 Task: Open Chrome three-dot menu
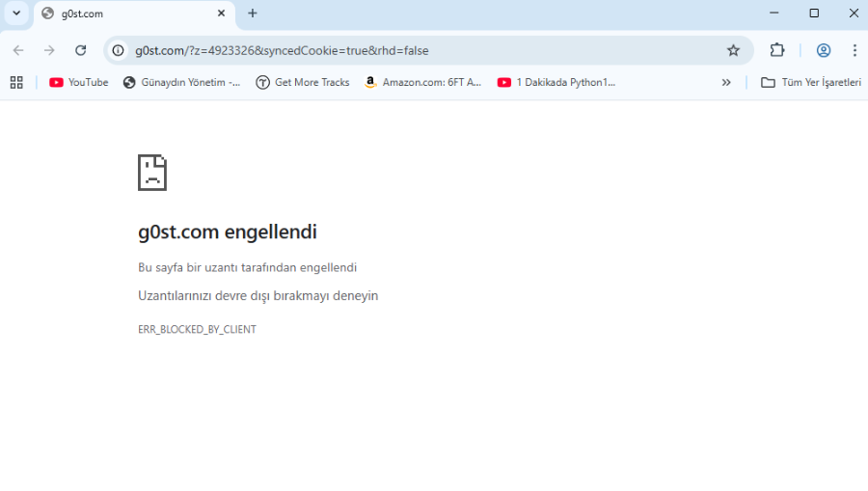point(854,50)
